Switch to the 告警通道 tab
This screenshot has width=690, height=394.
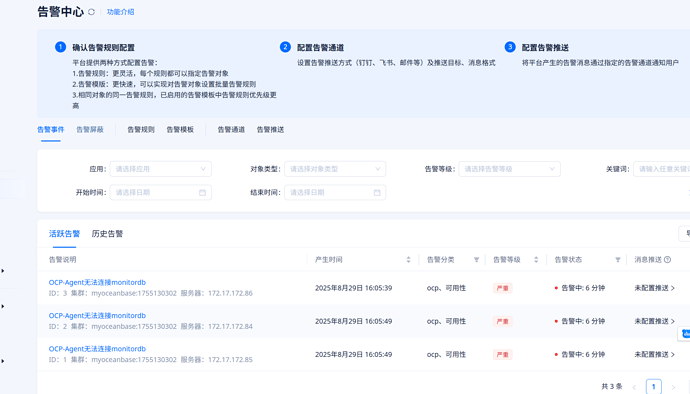[x=231, y=129]
